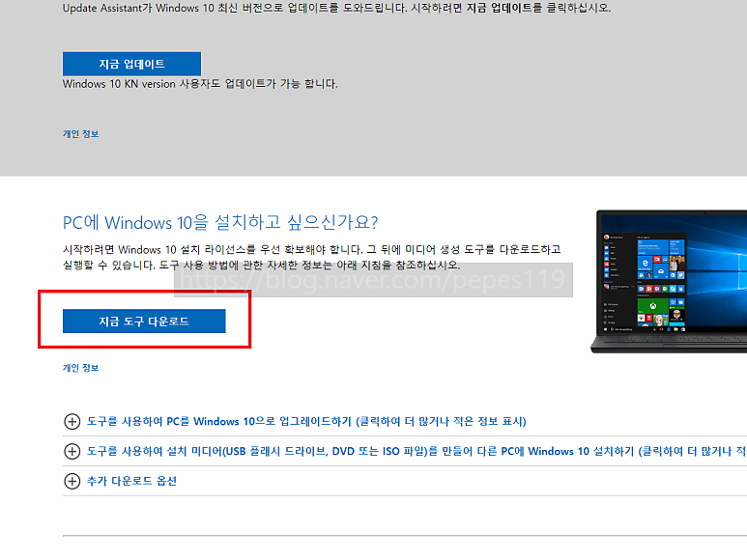Click text Windows 10 KN version 사용자도 업데이트가 가능 합니다.
This screenshot has height=560, width=747.
200,84
